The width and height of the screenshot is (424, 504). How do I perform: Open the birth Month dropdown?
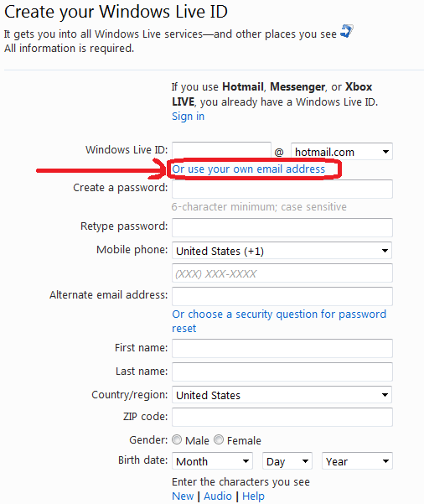coord(212,461)
